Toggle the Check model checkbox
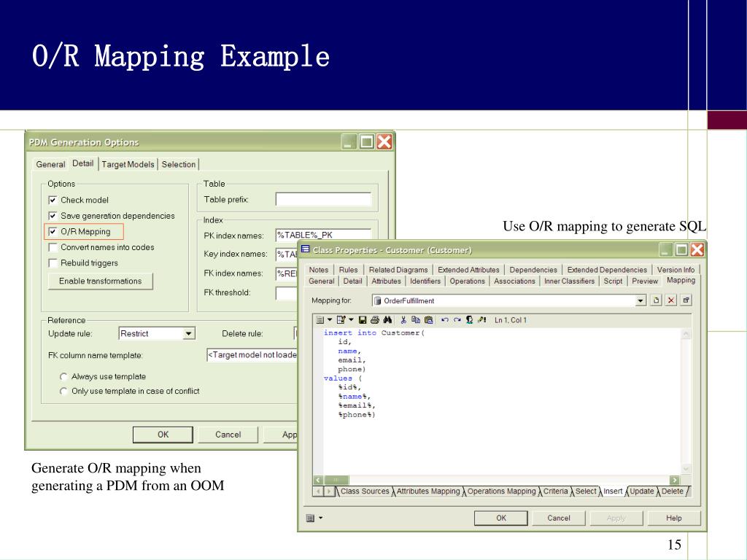The width and height of the screenshot is (747, 560). point(53,200)
